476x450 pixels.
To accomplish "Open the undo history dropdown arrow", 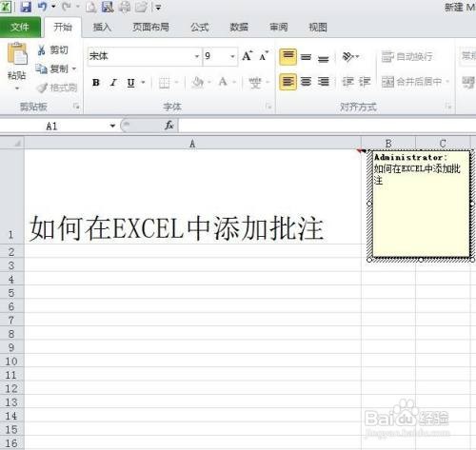I will (x=53, y=7).
